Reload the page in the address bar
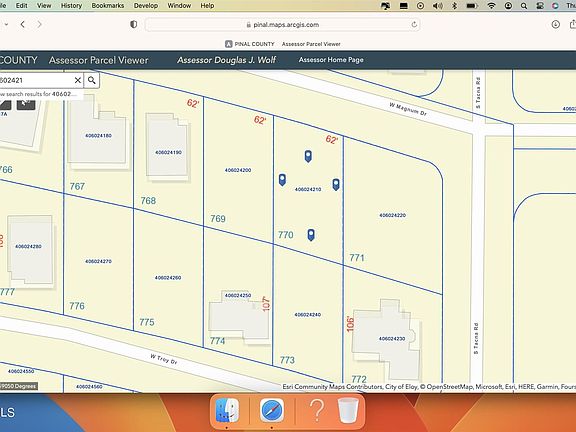The image size is (576, 432). point(414,25)
